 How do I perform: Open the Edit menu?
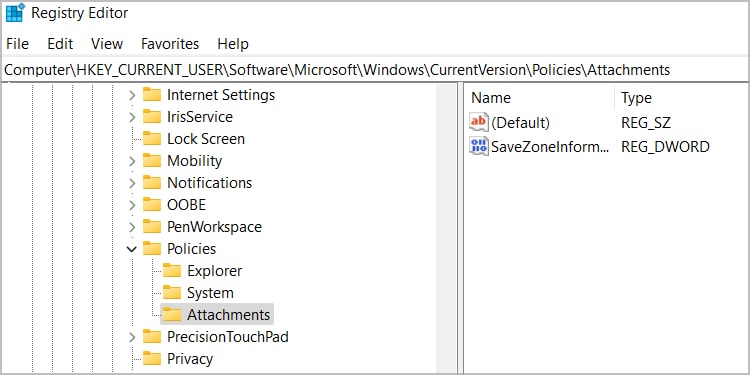pyautogui.click(x=60, y=44)
